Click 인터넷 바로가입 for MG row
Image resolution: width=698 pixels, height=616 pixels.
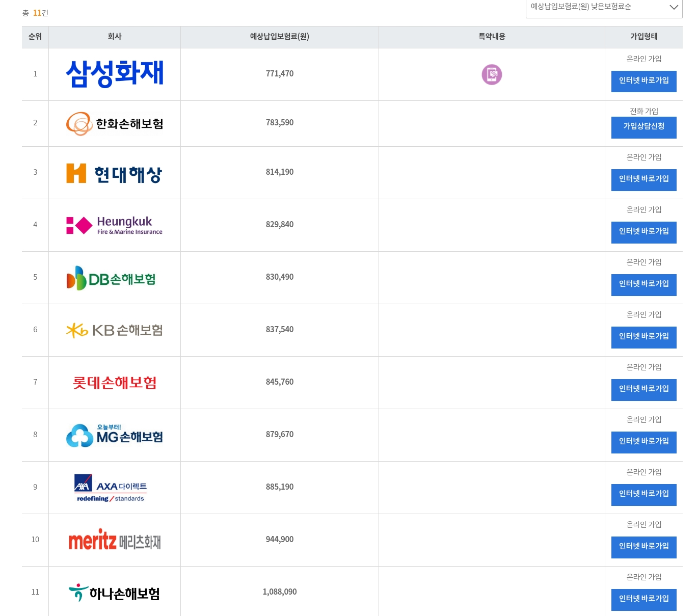[x=644, y=442]
